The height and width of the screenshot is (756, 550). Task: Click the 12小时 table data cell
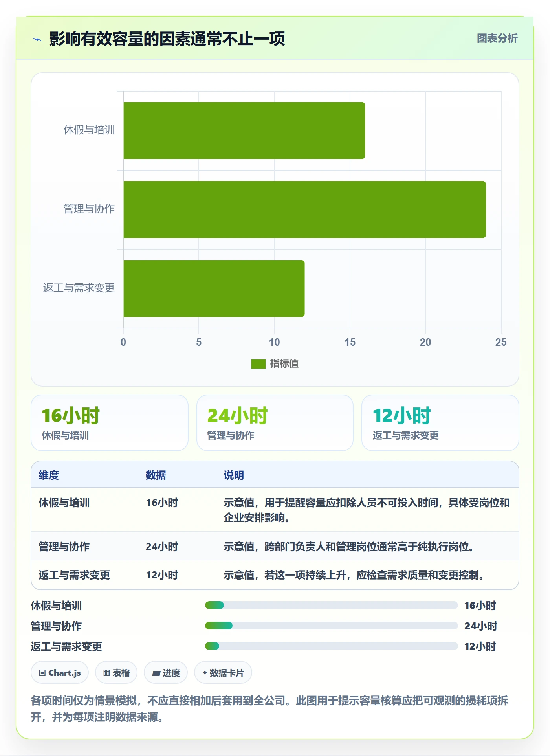162,575
